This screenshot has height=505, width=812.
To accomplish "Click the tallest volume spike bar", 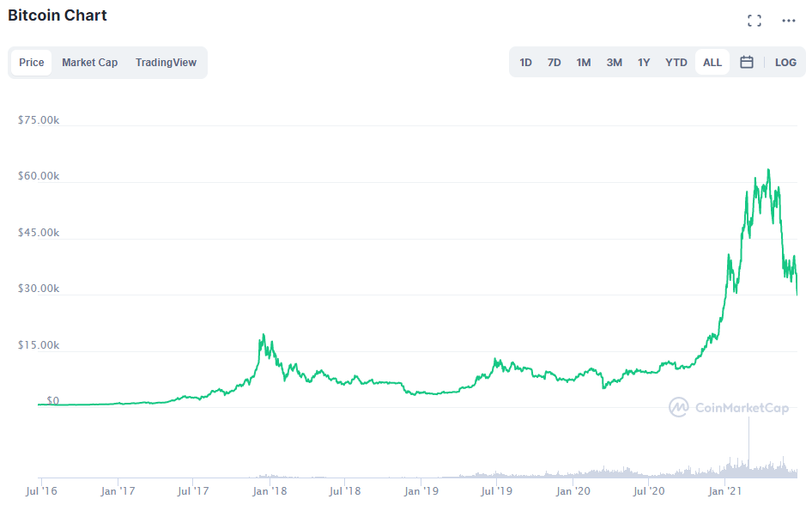I will [748, 447].
